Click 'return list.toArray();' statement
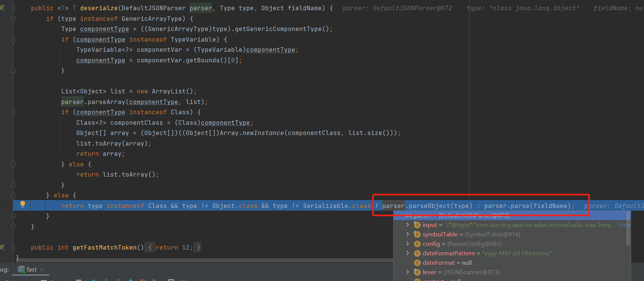The width and height of the screenshot is (644, 281). pyautogui.click(x=117, y=174)
